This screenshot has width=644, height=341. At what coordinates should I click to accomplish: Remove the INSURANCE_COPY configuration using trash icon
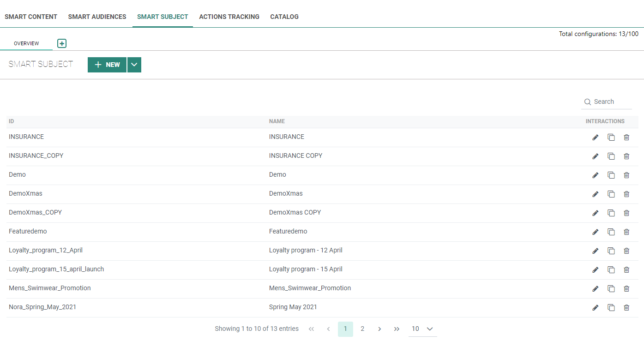626,156
